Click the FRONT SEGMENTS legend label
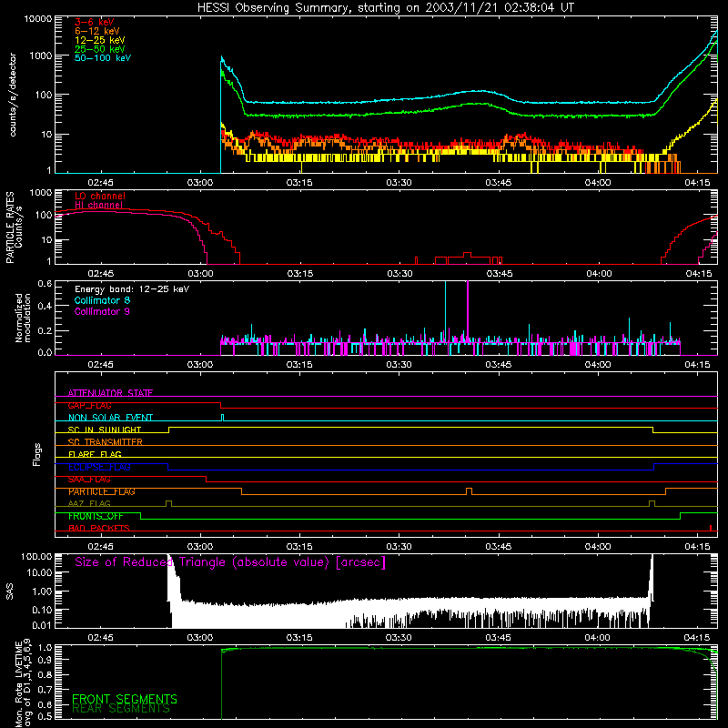The image size is (728, 728). click(125, 699)
